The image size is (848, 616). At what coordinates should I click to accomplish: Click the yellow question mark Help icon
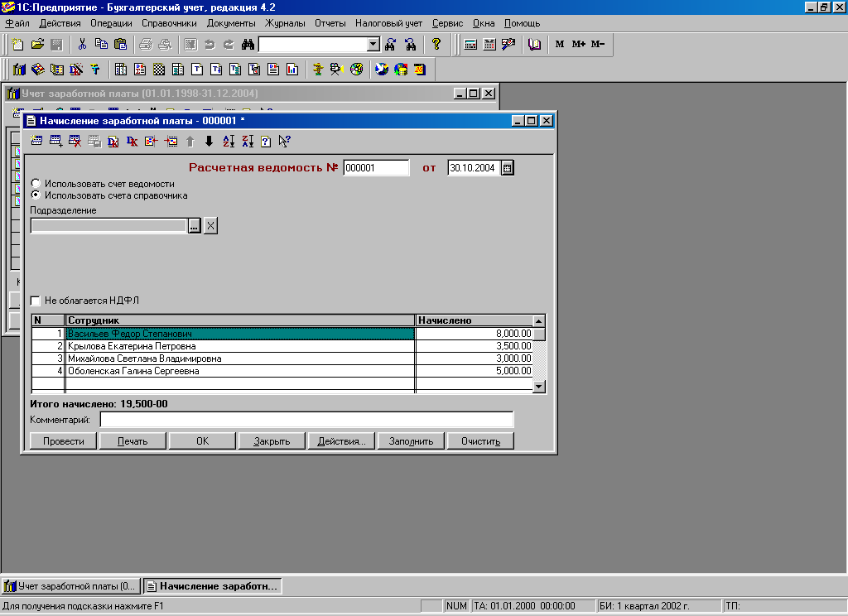click(x=436, y=45)
